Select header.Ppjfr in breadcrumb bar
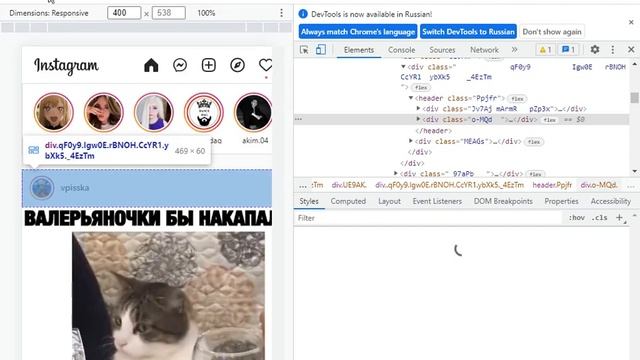The width and height of the screenshot is (640, 360). [552, 185]
